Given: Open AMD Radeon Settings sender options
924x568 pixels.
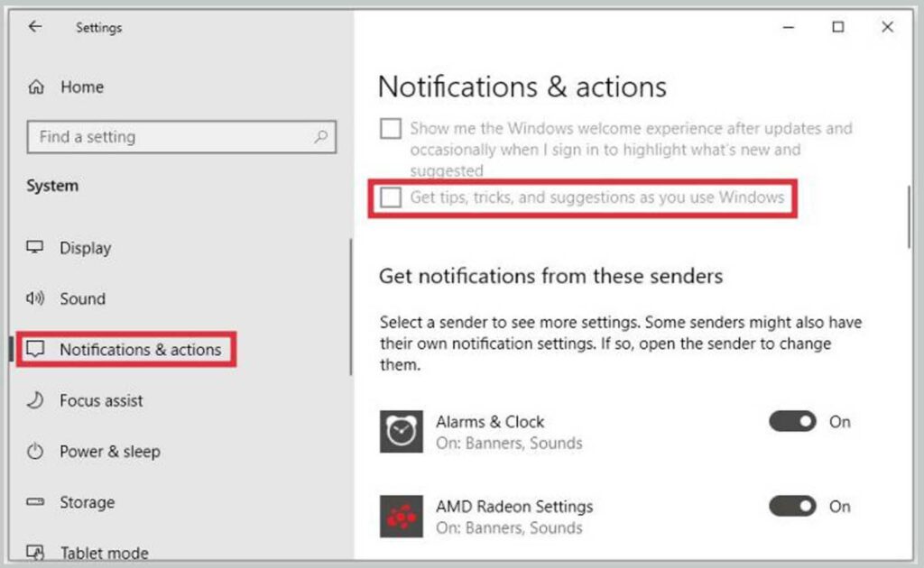Looking at the screenshot, I should point(514,507).
